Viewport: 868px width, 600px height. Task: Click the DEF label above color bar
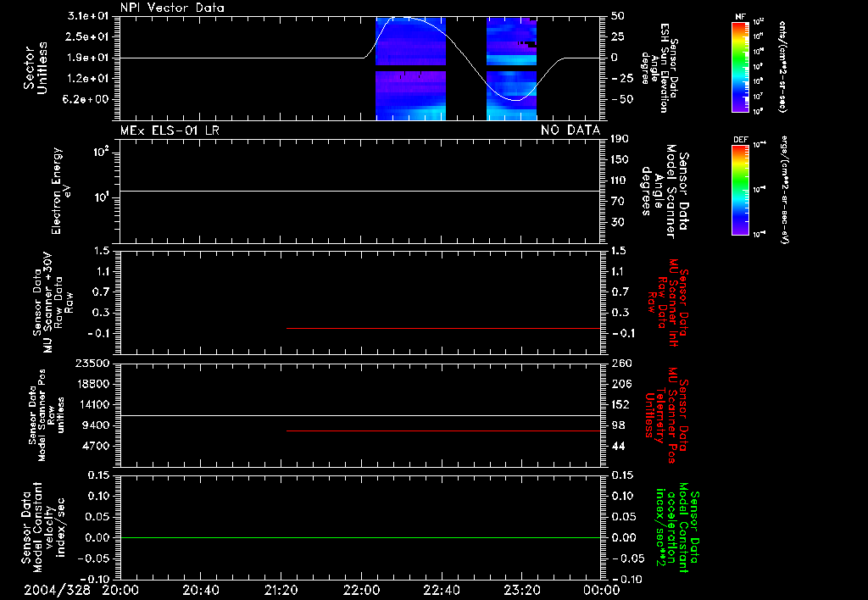741,140
